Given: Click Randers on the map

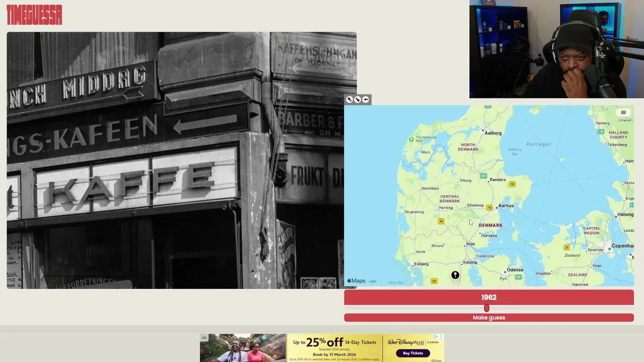Looking at the screenshot, I should pos(498,180).
